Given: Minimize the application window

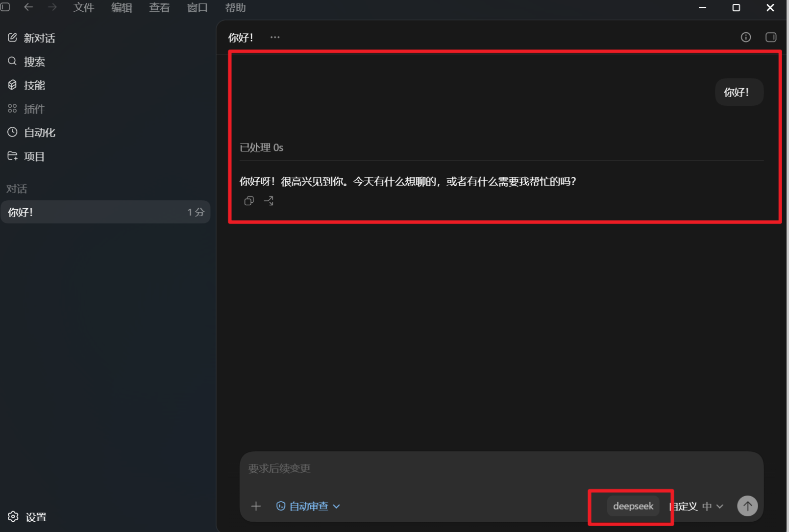Looking at the screenshot, I should 702,7.
